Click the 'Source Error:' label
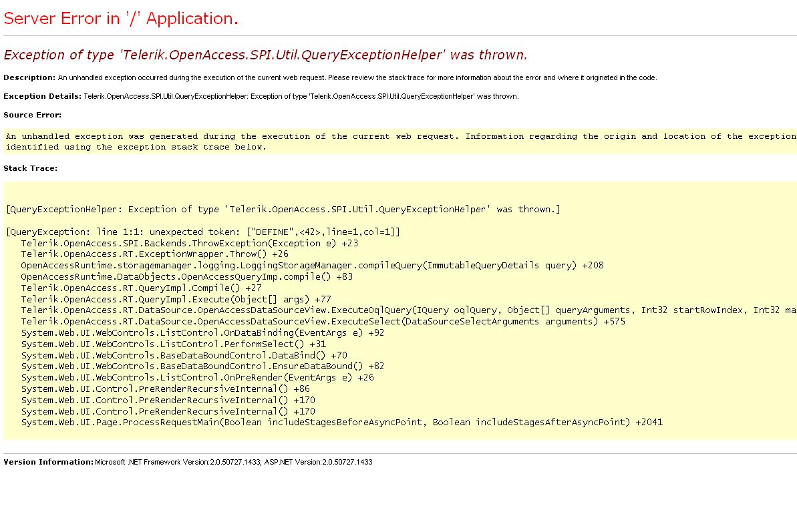This screenshot has height=532, width=797. point(33,115)
